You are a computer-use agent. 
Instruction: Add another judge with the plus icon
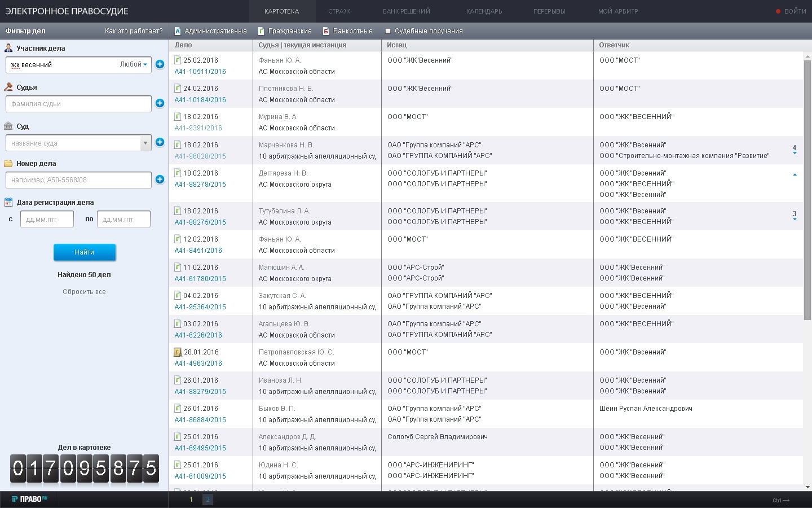click(160, 103)
